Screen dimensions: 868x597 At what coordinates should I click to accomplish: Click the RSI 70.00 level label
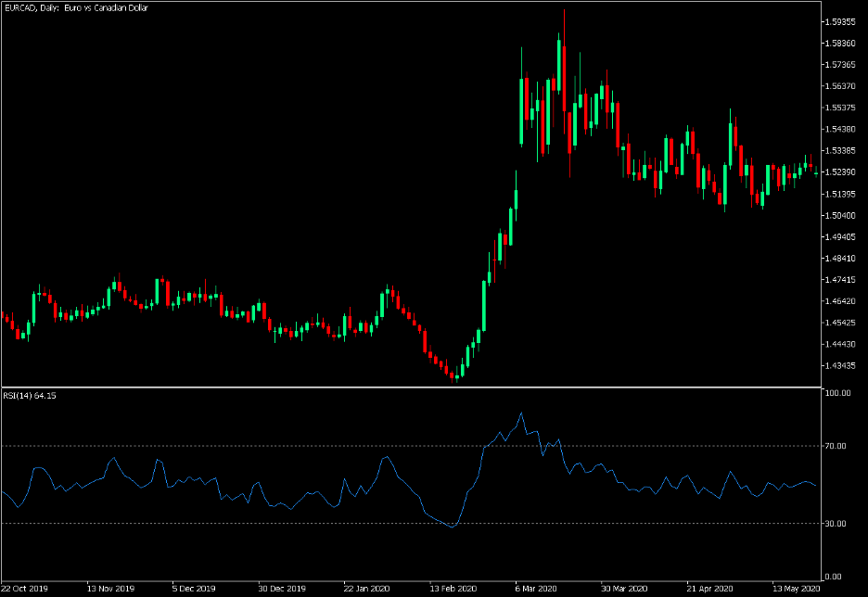[x=839, y=446]
